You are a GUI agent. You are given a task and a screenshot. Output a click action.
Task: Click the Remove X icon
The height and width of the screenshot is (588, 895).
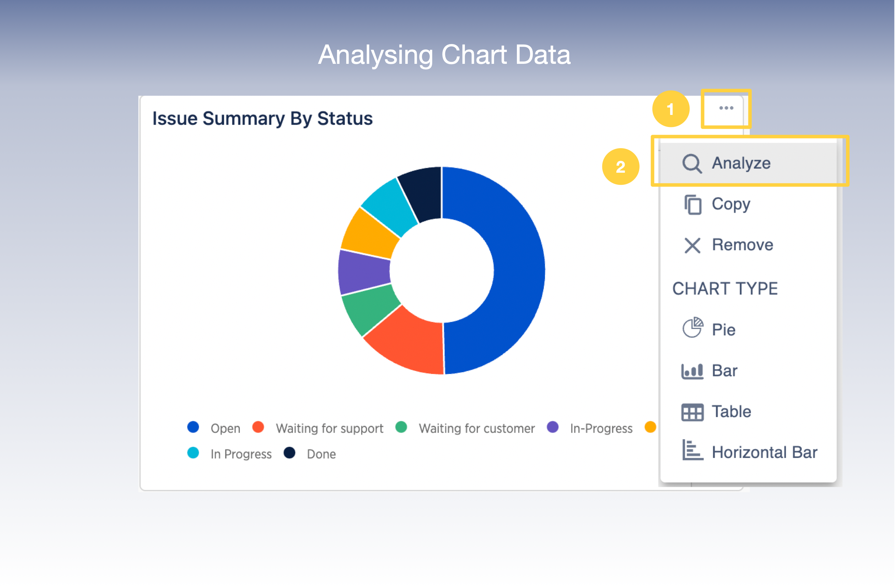pyautogui.click(x=692, y=246)
